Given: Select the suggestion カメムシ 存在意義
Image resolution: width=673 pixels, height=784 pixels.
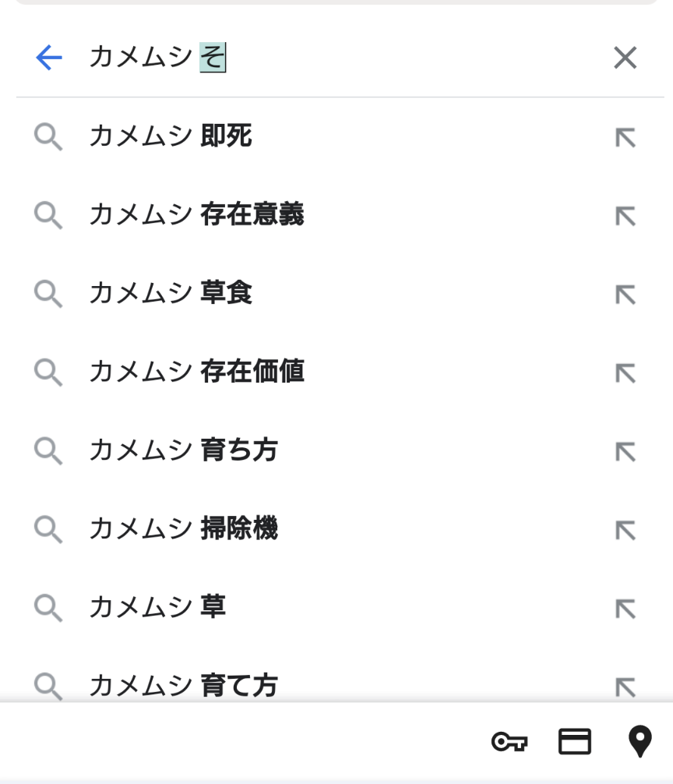Looking at the screenshot, I should tap(196, 215).
